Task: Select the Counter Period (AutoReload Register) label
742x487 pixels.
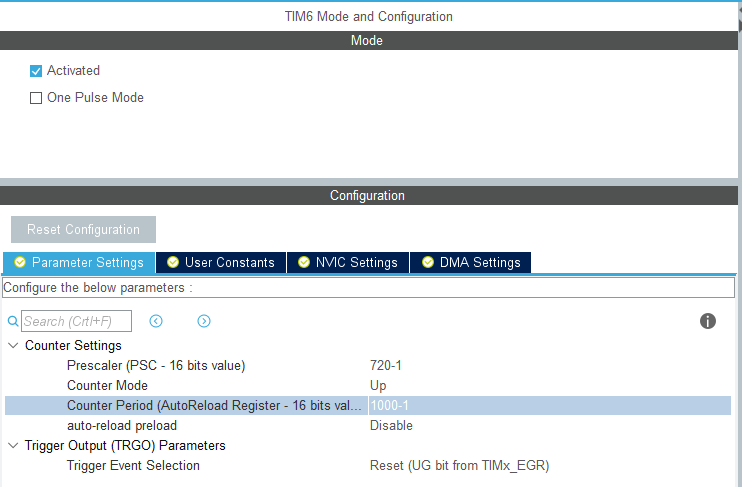Action: (214, 406)
